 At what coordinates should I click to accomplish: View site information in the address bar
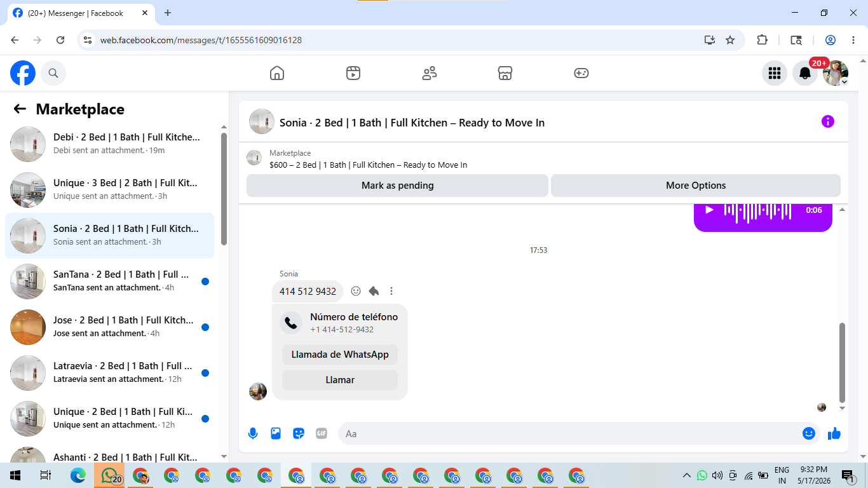88,40
